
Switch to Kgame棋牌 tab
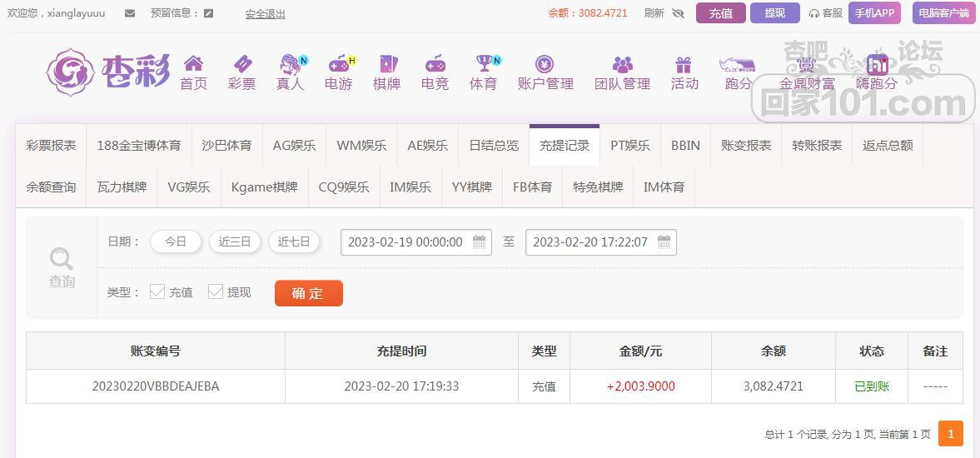265,187
